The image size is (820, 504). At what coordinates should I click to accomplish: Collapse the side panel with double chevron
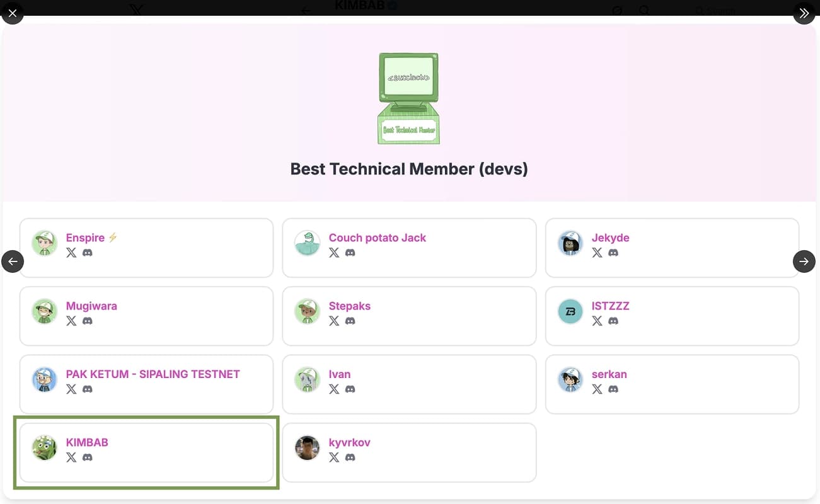pos(804,13)
